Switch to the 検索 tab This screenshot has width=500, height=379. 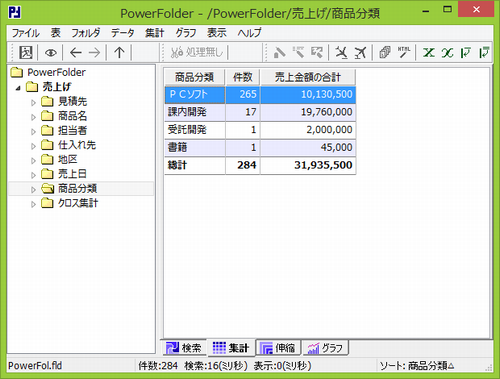pyautogui.click(x=183, y=348)
